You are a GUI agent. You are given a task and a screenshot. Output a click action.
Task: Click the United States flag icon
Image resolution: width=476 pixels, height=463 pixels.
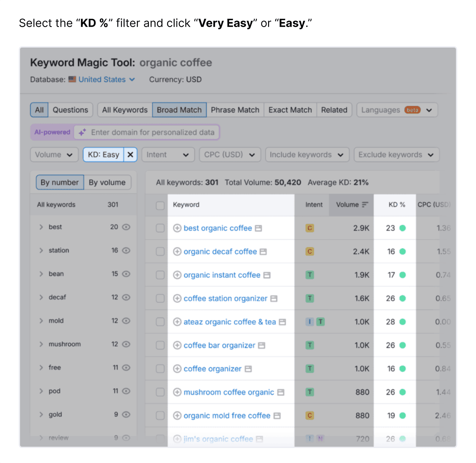(x=72, y=79)
